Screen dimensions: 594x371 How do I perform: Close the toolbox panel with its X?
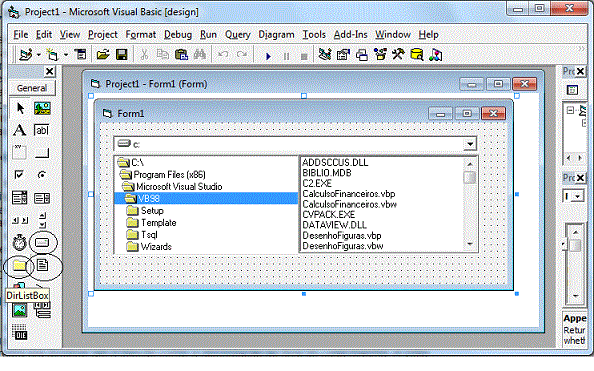[x=49, y=71]
